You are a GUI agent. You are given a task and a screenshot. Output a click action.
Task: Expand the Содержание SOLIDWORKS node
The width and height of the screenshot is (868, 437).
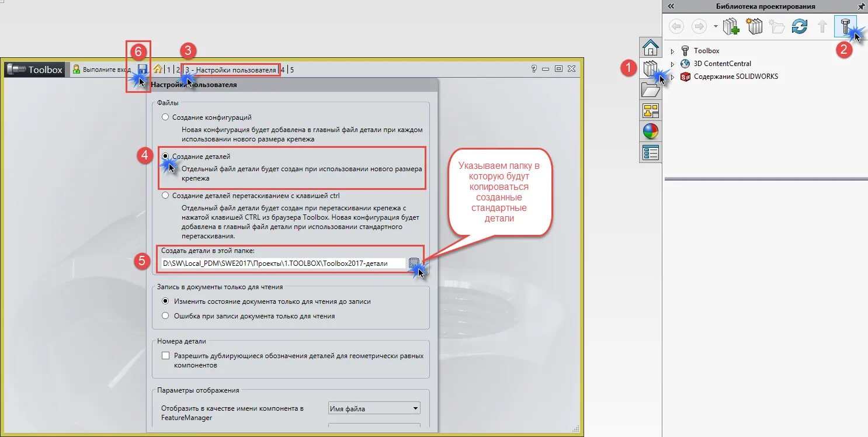[x=672, y=77]
